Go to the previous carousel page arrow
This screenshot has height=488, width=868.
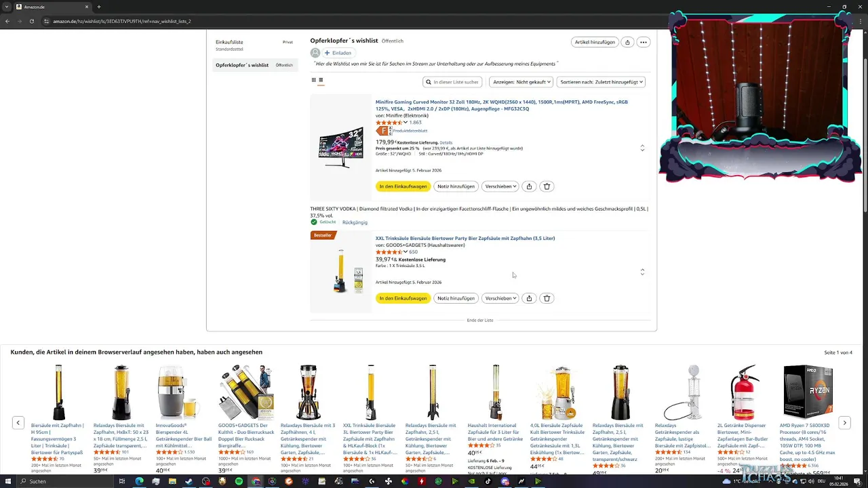pyautogui.click(x=18, y=423)
